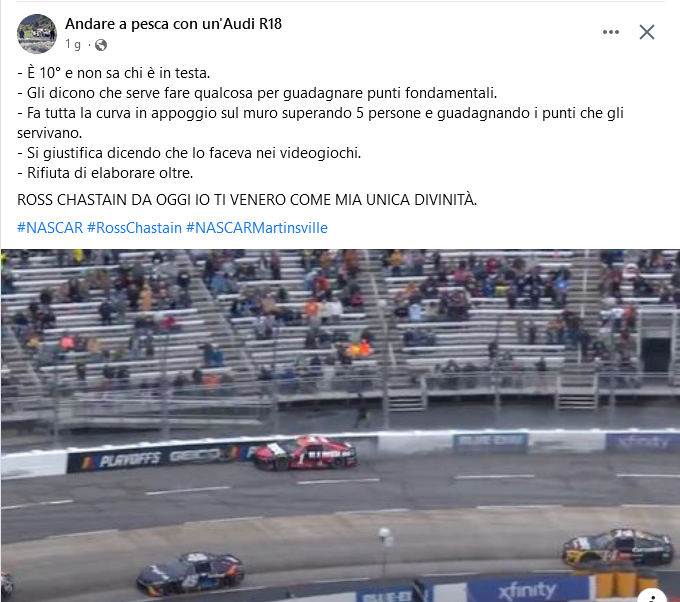Click the black and yellow car at right

pos(618,547)
